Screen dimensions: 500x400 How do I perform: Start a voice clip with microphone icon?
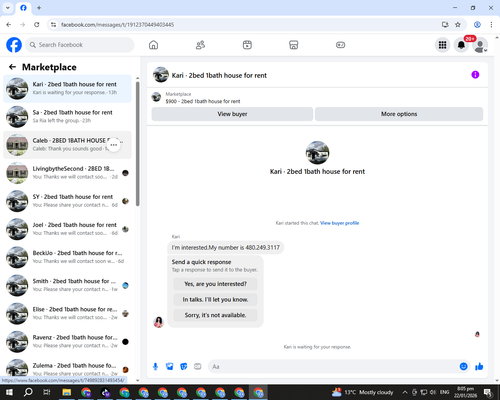coord(155,367)
